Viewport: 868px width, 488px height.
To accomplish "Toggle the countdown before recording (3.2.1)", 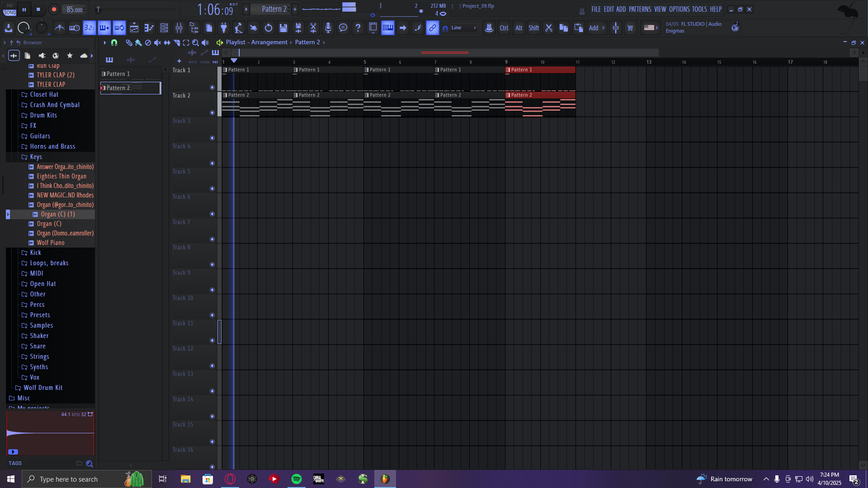I will pos(90,28).
